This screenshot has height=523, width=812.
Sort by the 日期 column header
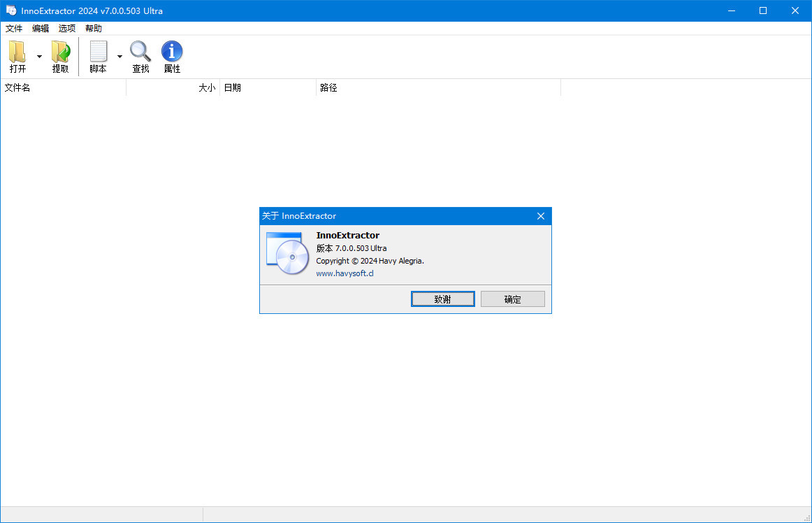tap(268, 88)
